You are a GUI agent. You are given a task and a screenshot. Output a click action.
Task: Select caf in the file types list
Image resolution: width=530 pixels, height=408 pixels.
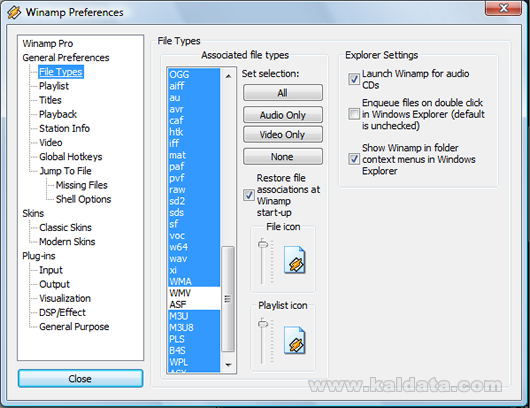(194, 121)
